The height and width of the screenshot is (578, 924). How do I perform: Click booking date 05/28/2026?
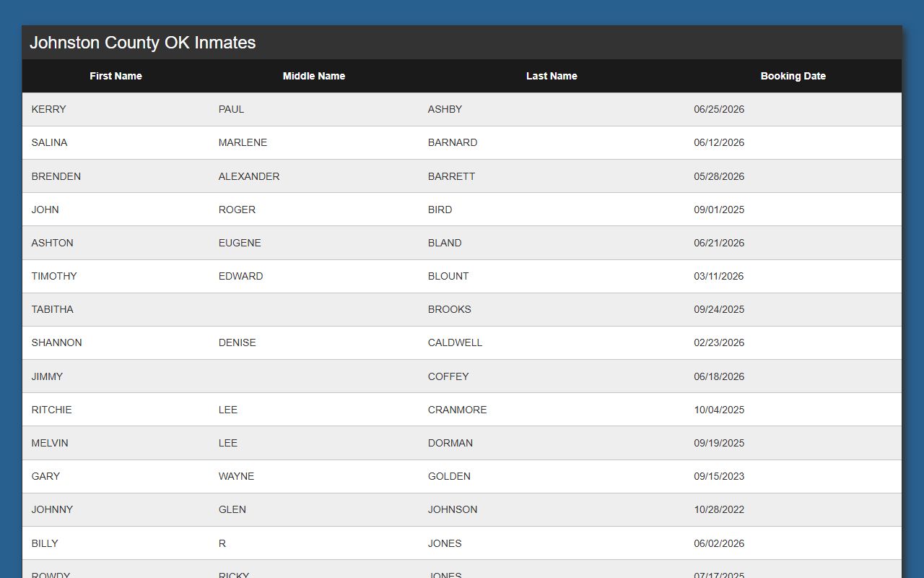(719, 176)
